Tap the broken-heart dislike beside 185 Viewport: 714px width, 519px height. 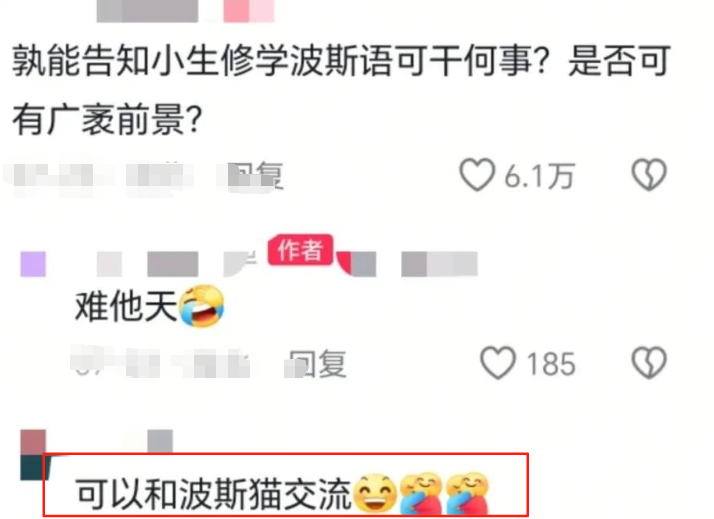pyautogui.click(x=649, y=363)
